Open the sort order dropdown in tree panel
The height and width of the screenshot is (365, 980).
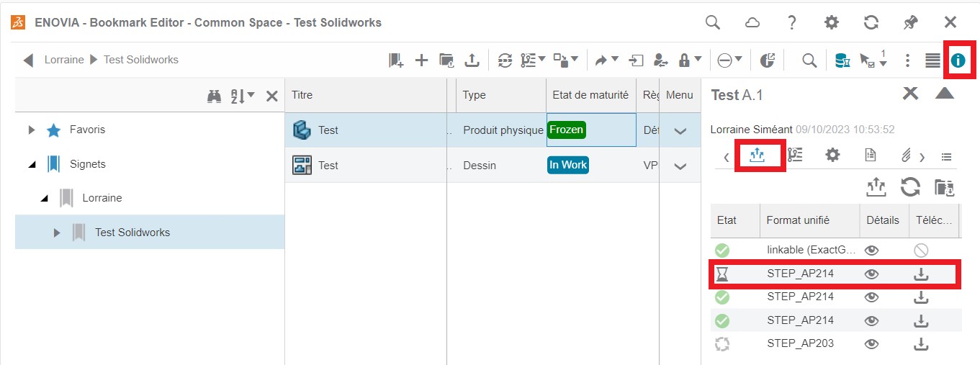[243, 96]
